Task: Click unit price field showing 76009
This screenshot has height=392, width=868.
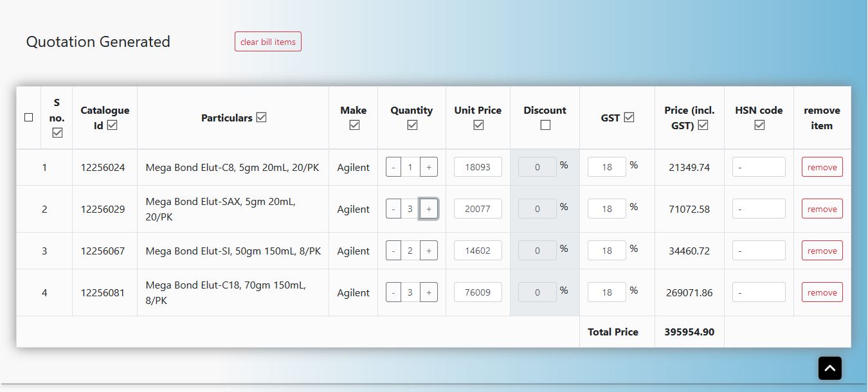Action: tap(478, 292)
